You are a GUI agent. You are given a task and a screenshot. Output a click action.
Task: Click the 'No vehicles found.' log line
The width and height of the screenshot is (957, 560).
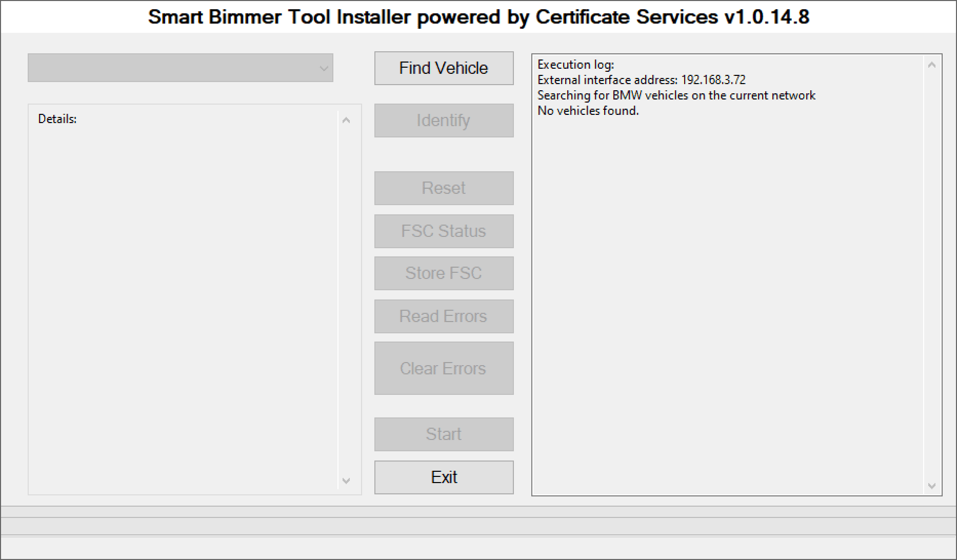pos(588,111)
